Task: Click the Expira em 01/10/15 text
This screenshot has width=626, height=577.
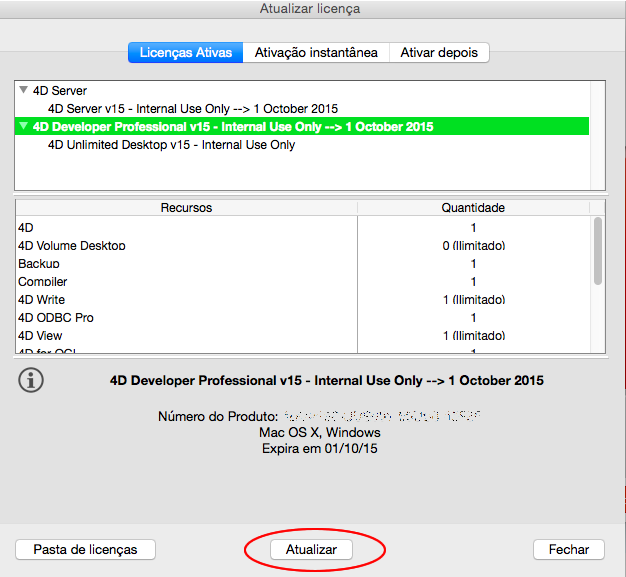Action: tap(319, 448)
